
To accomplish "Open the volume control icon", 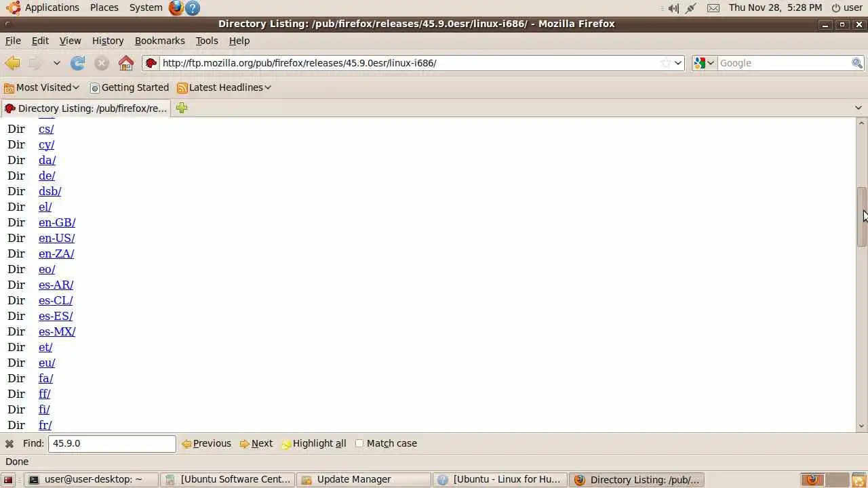I will coord(673,8).
